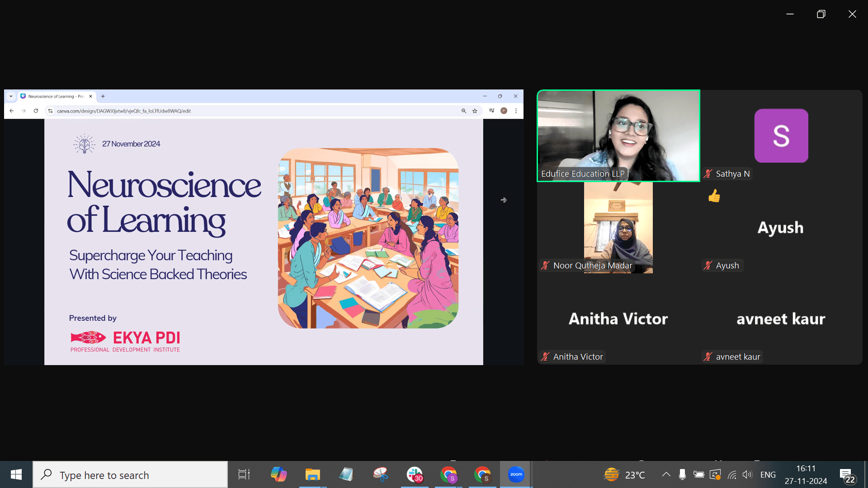The image size is (868, 488).
Task: Select the Zoom icon in the taskbar
Action: [516, 474]
